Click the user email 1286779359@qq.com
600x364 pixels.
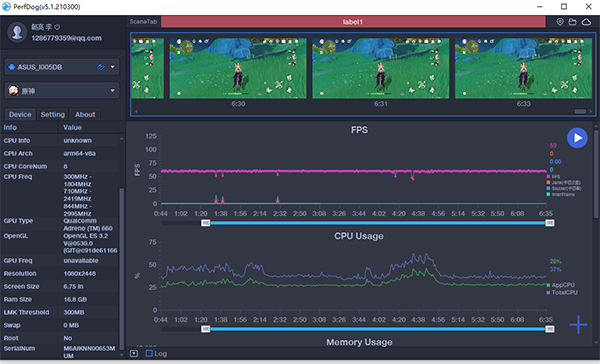(67, 38)
